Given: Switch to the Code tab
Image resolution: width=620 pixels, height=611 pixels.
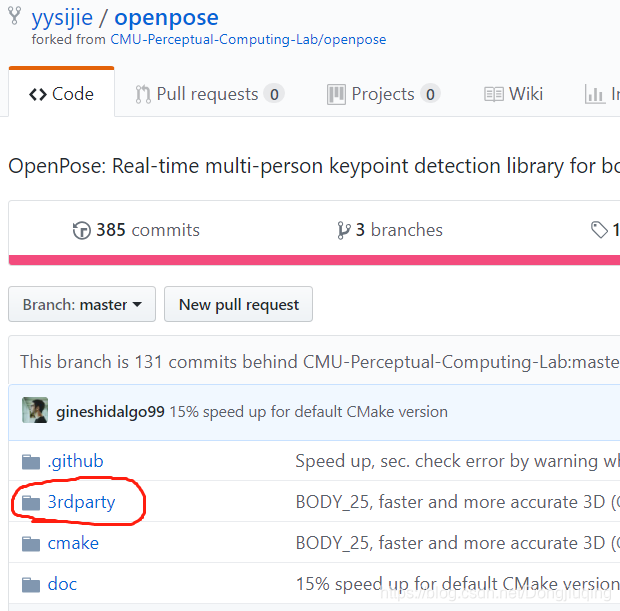Looking at the screenshot, I should pyautogui.click(x=61, y=94).
